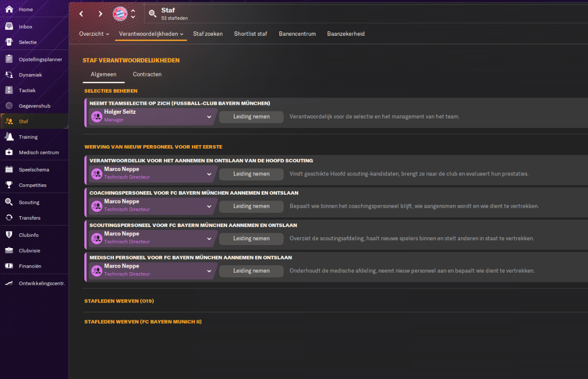Screen dimensions: 588x379
Task: Open the Training cone icon
Action: click(9, 137)
